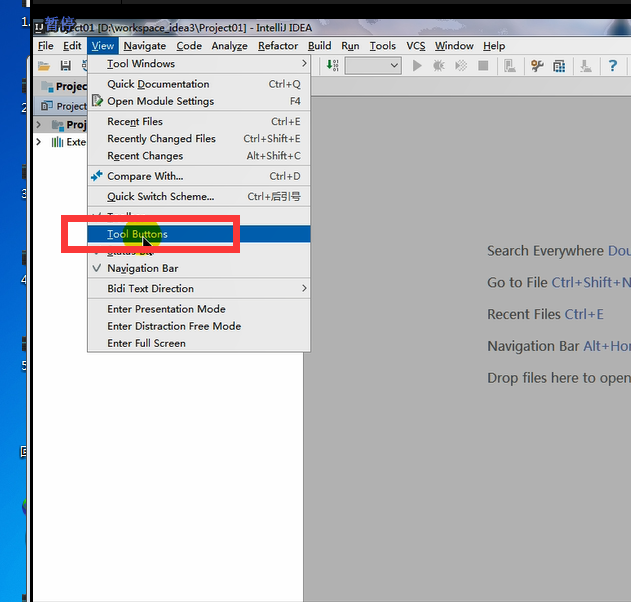631x602 pixels.
Task: Click the Save All floppy disk icon
Action: (66, 66)
